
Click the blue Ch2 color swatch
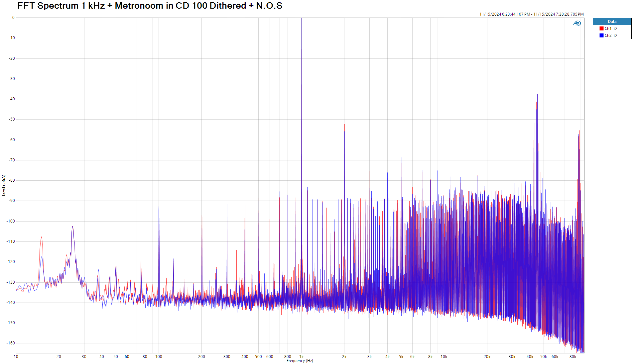(601, 36)
